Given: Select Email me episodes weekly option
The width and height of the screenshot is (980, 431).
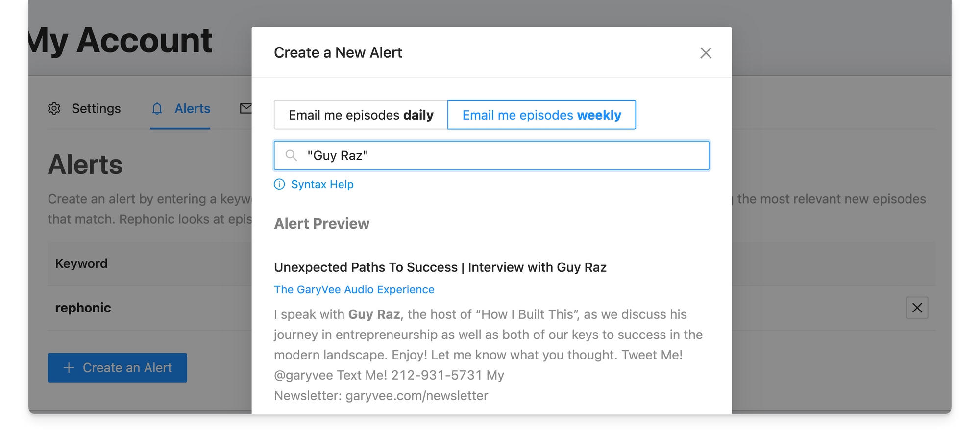Looking at the screenshot, I should pyautogui.click(x=541, y=115).
